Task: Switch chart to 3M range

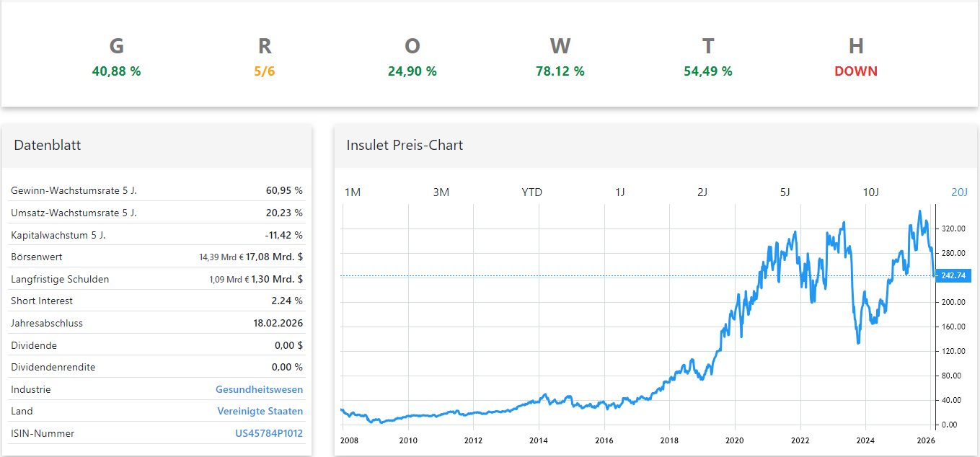Action: point(441,192)
